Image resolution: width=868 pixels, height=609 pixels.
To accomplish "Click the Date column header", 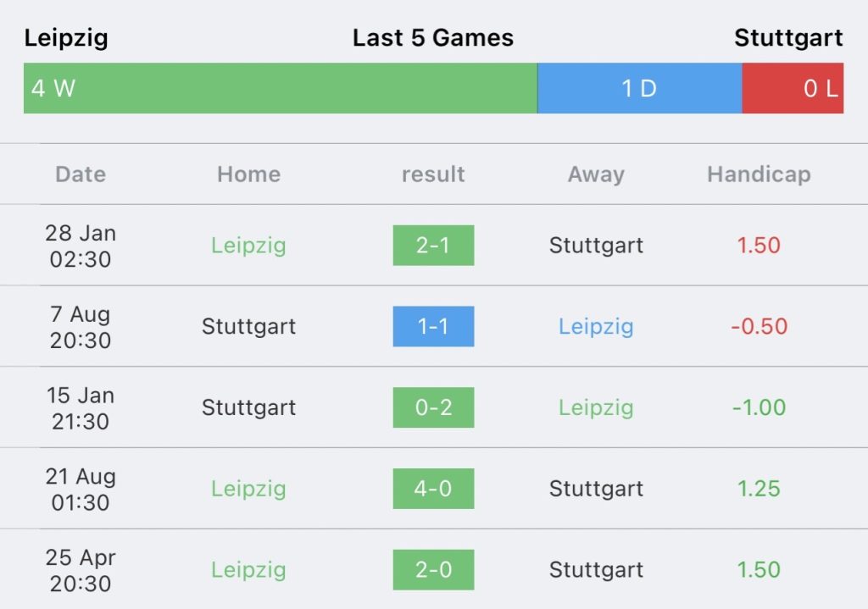I will (81, 174).
